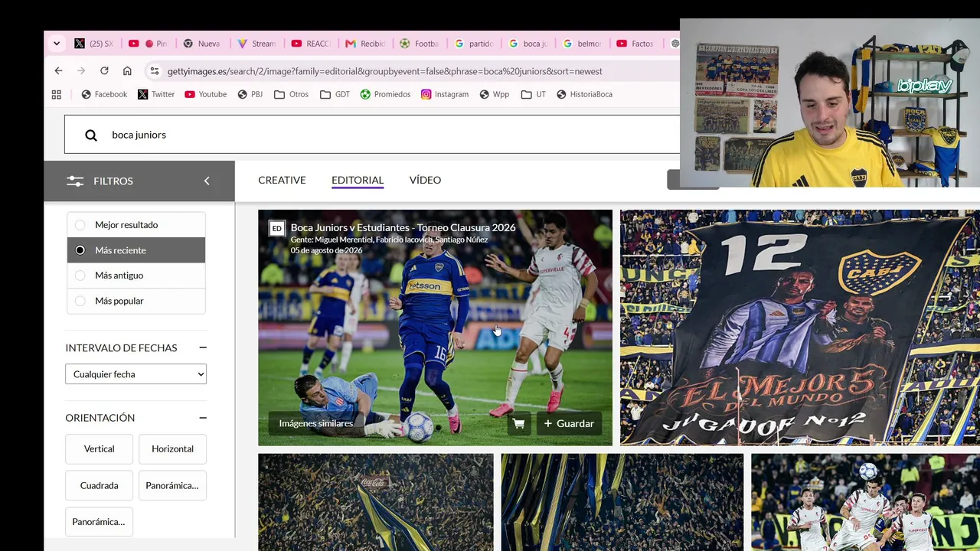Switch to the Google belmor tab
Image resolution: width=980 pixels, height=551 pixels.
pos(583,44)
